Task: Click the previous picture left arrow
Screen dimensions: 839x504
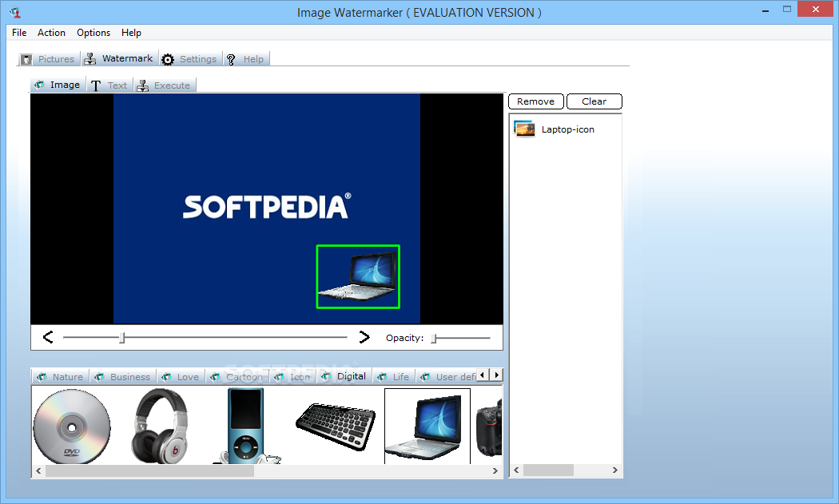Action: 48,337
